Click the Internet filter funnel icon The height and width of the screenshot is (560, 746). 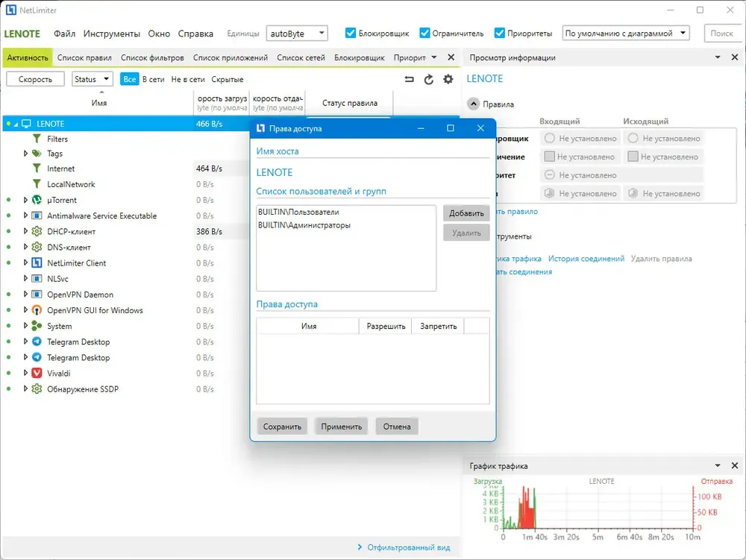click(x=37, y=169)
